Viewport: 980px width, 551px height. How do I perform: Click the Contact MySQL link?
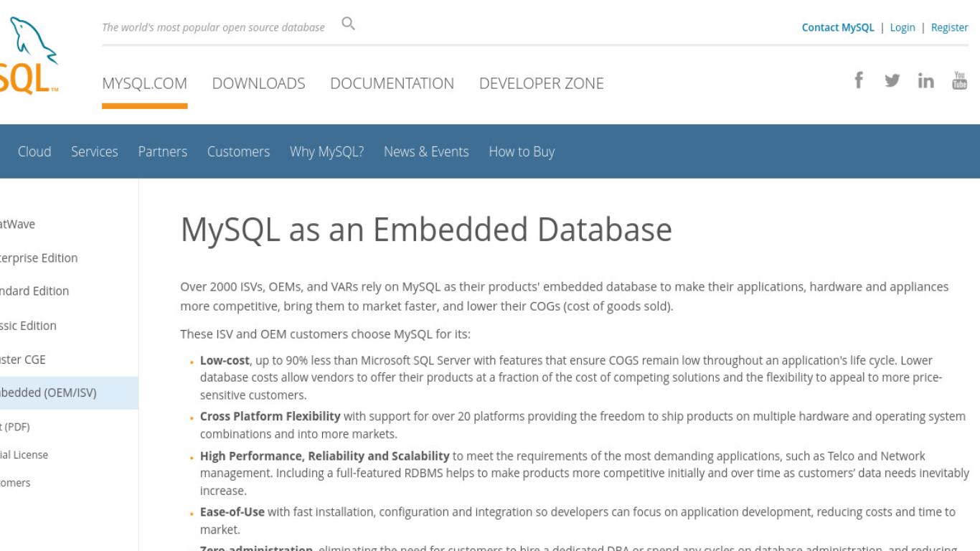[x=838, y=27]
